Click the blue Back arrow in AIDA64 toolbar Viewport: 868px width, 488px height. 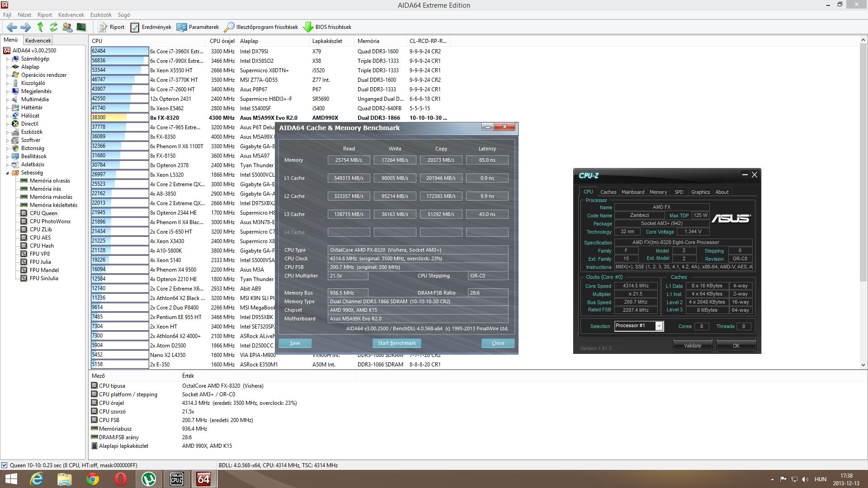tap(12, 27)
